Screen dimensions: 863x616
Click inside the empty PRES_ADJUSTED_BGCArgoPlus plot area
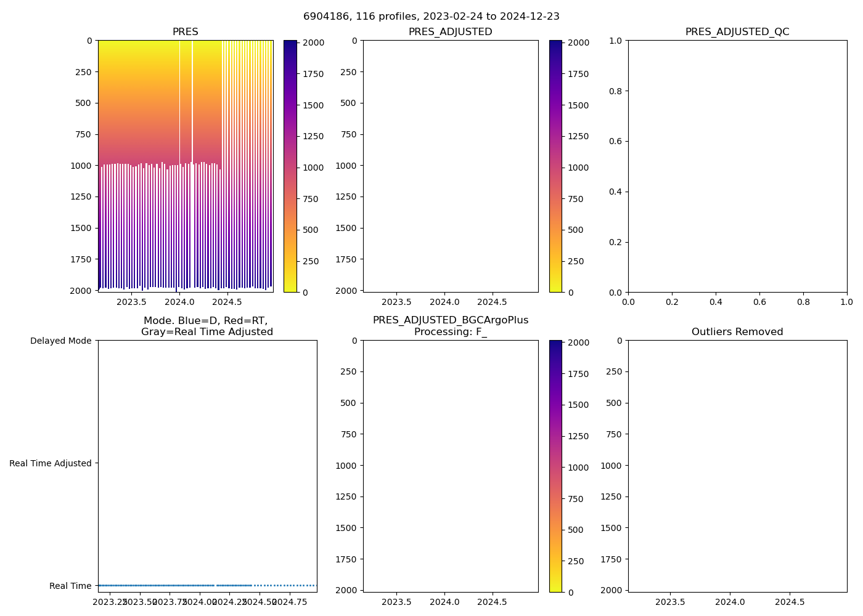[450, 465]
